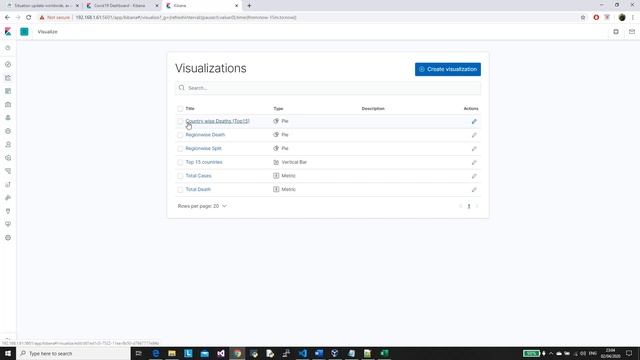Open Discover compass icon in sidebar

tap(8, 64)
